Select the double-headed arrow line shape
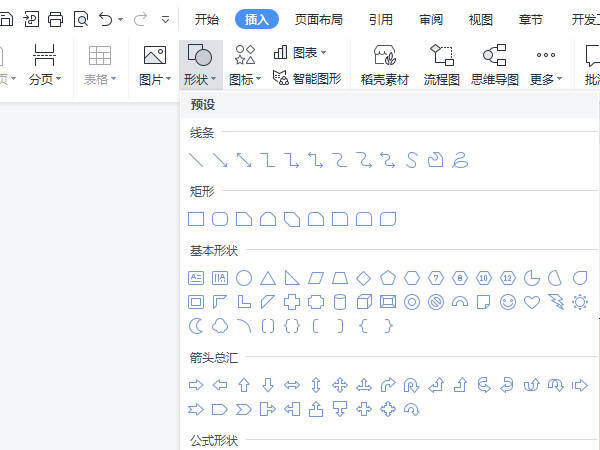Screen dimensions: 600x450 [x=244, y=160]
